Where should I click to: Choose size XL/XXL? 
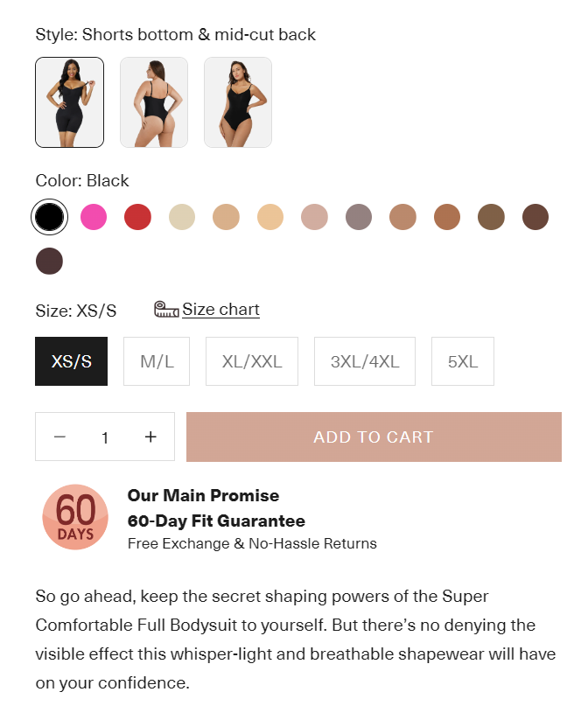[x=252, y=361]
